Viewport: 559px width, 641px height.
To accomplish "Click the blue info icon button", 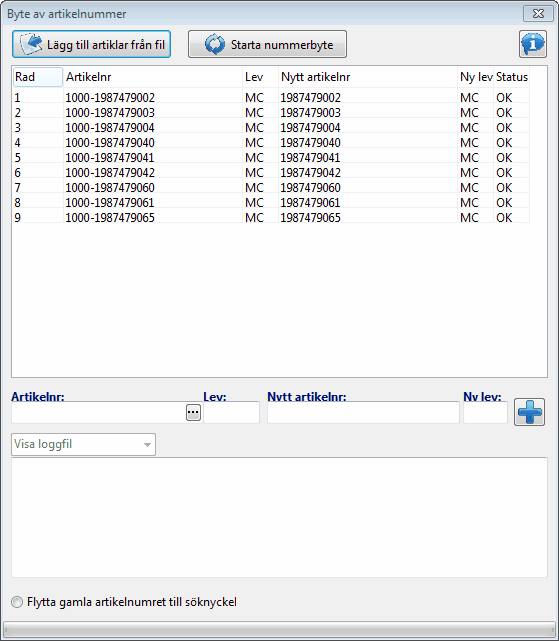I will 532,44.
